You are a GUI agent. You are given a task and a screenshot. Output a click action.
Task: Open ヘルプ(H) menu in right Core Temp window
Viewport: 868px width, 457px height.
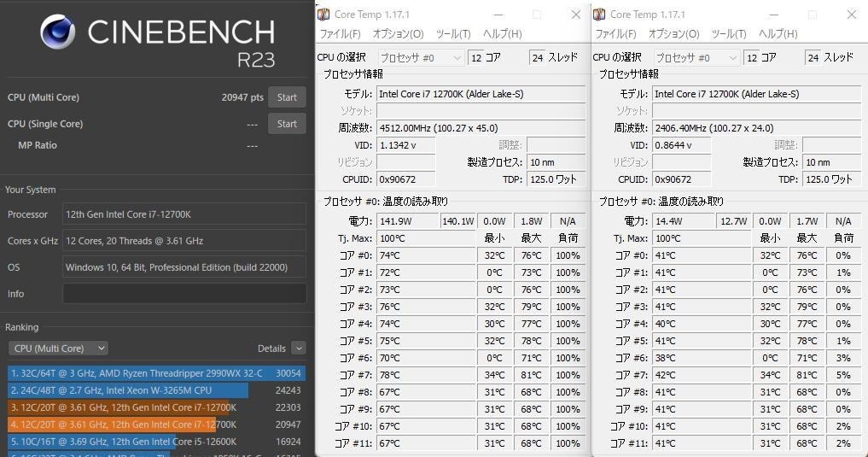(778, 34)
